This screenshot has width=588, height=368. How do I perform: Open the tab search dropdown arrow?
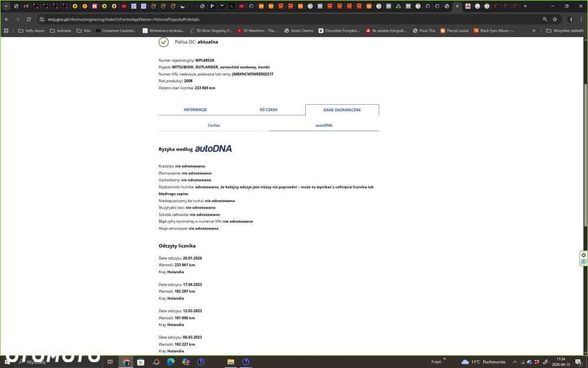(x=6, y=6)
